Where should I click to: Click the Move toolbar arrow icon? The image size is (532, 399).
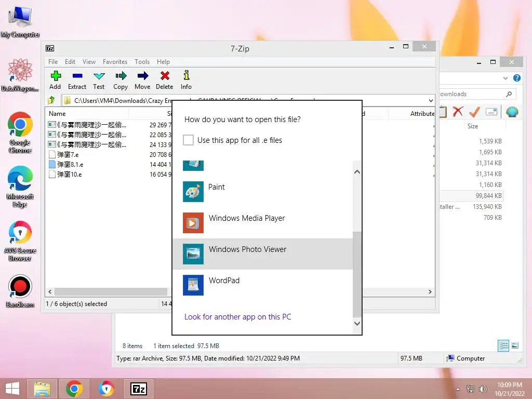[x=142, y=76]
